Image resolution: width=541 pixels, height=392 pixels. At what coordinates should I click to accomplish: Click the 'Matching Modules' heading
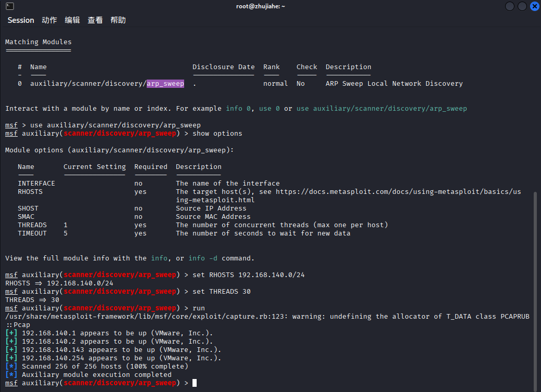coord(38,42)
